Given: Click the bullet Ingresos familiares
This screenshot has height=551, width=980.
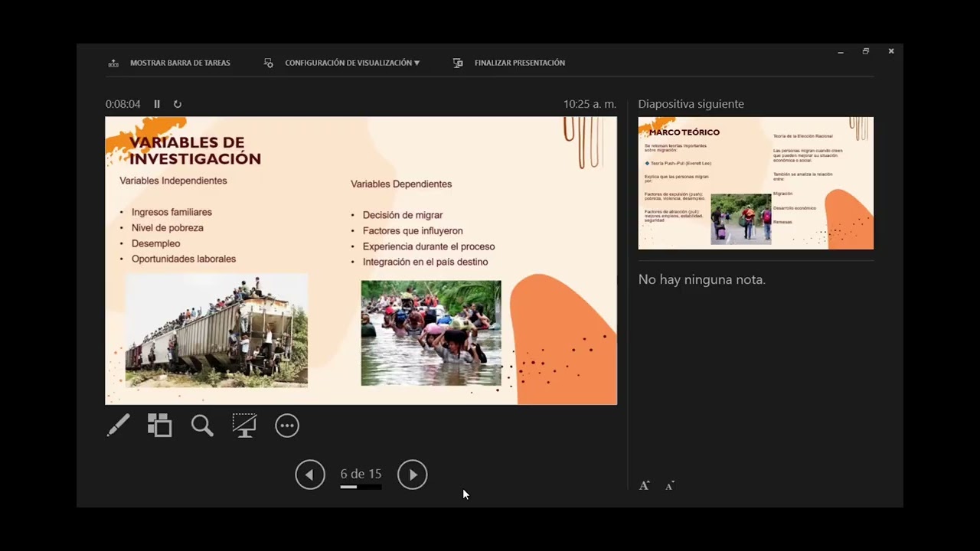Looking at the screenshot, I should [x=171, y=212].
